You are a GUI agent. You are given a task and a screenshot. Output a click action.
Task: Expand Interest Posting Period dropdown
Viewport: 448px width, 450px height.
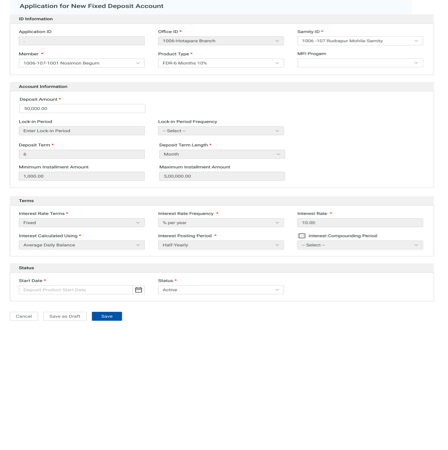tap(221, 245)
